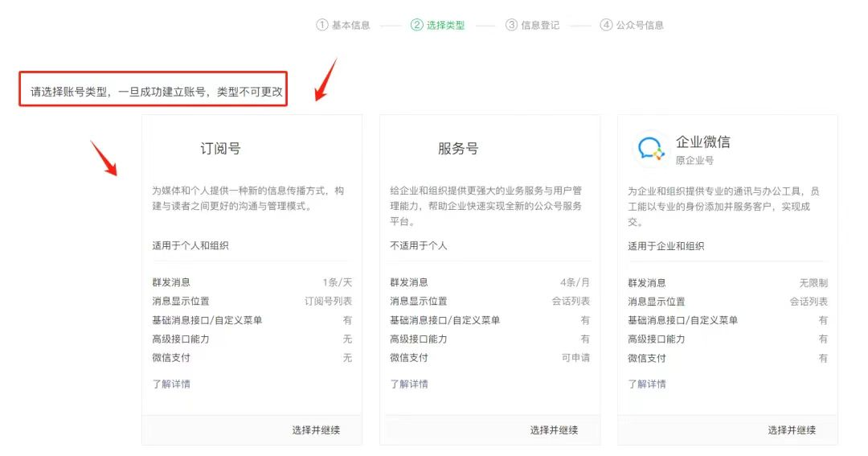Click 群发消息 label in 订阅号 card

[172, 282]
